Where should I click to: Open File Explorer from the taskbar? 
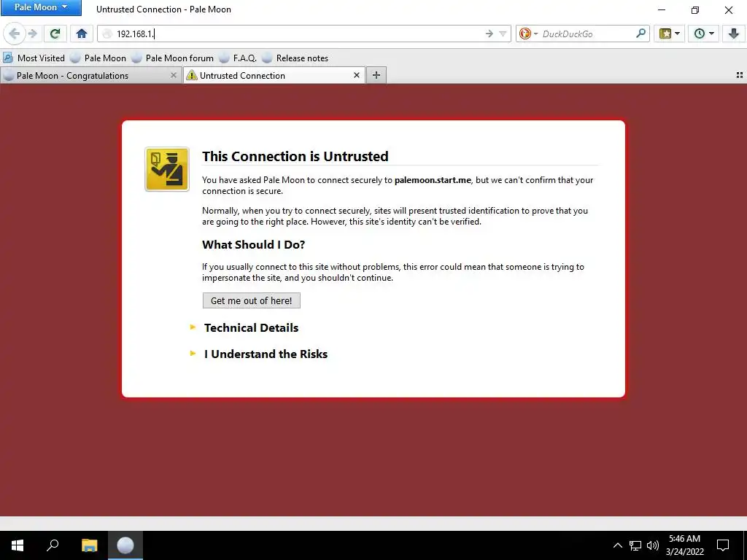pyautogui.click(x=89, y=545)
